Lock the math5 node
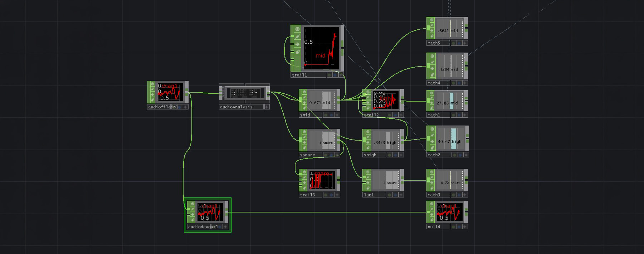Screen dimensions: 644x254 point(432,36)
